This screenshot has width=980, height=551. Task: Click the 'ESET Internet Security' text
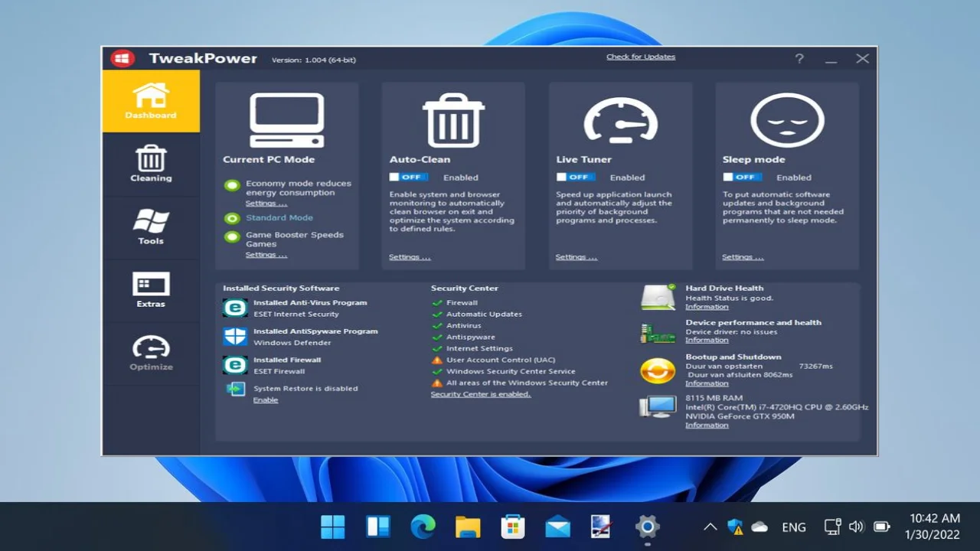[x=296, y=315]
